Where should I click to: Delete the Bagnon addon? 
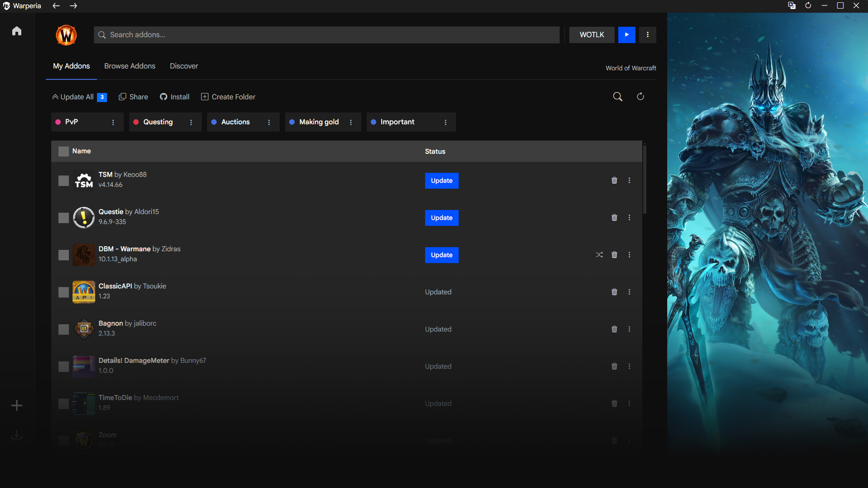click(614, 329)
